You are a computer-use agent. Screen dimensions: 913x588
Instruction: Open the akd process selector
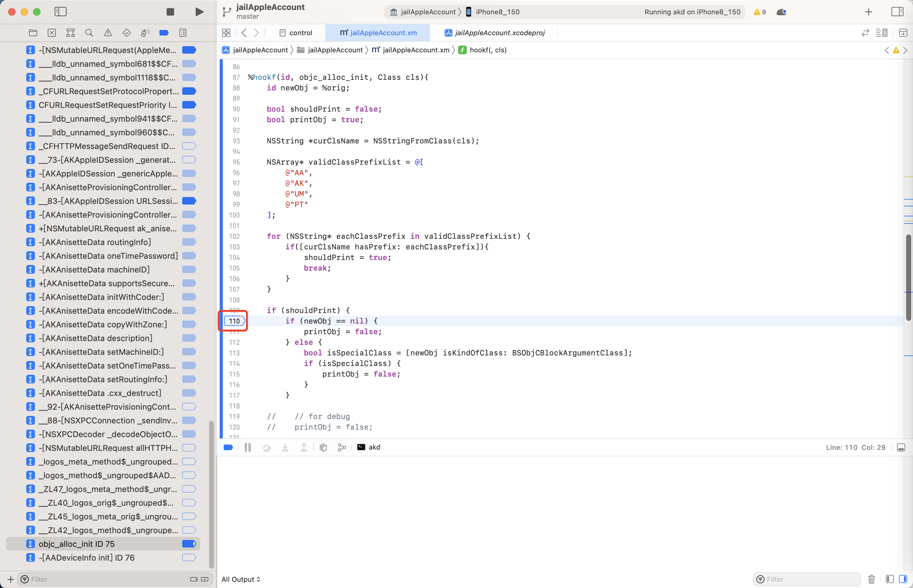[369, 447]
